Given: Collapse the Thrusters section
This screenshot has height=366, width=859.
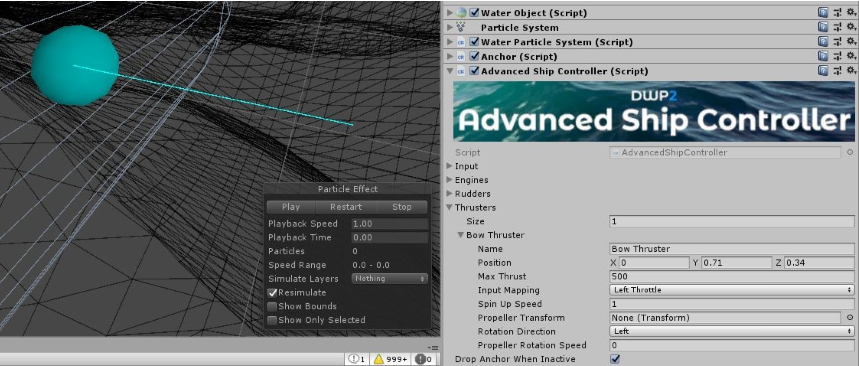Looking at the screenshot, I should pos(450,208).
